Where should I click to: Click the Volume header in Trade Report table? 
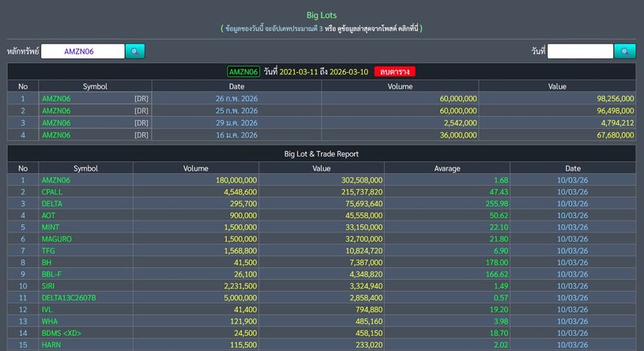click(x=195, y=168)
